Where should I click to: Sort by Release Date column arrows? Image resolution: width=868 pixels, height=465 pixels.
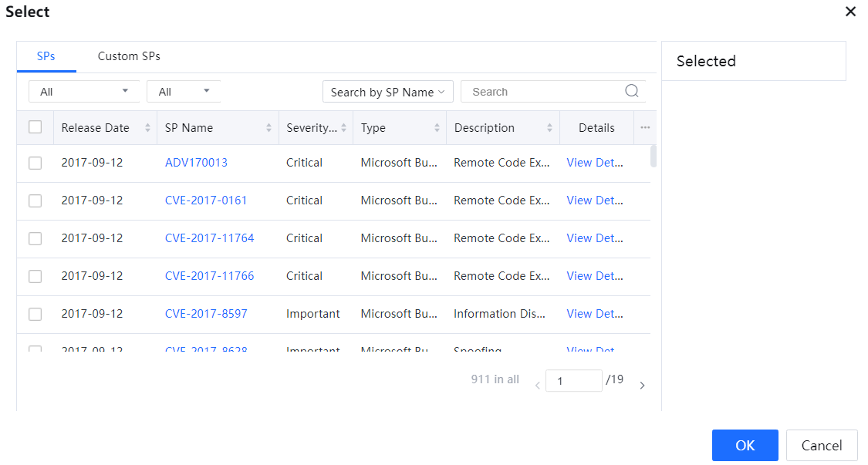(147, 128)
